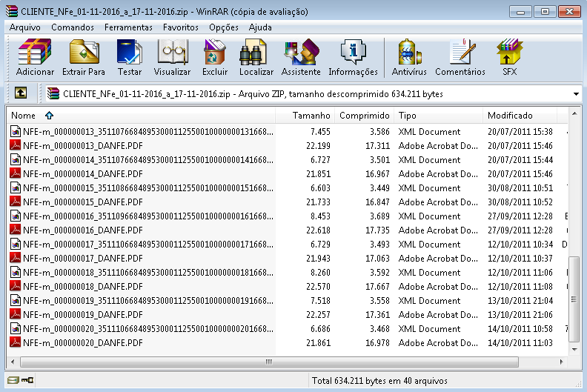Screen dimensions: 587x392
Task: Sort files by Modificado column header
Action: [x=520, y=116]
